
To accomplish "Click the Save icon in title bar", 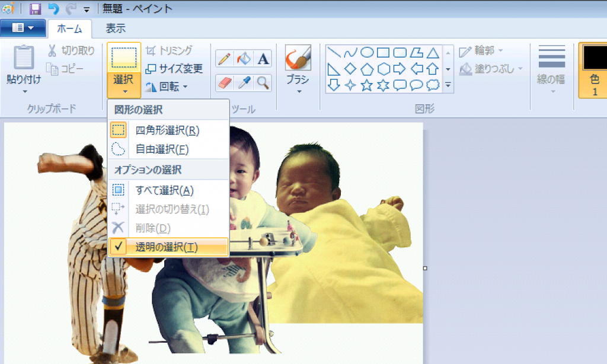I will point(36,9).
